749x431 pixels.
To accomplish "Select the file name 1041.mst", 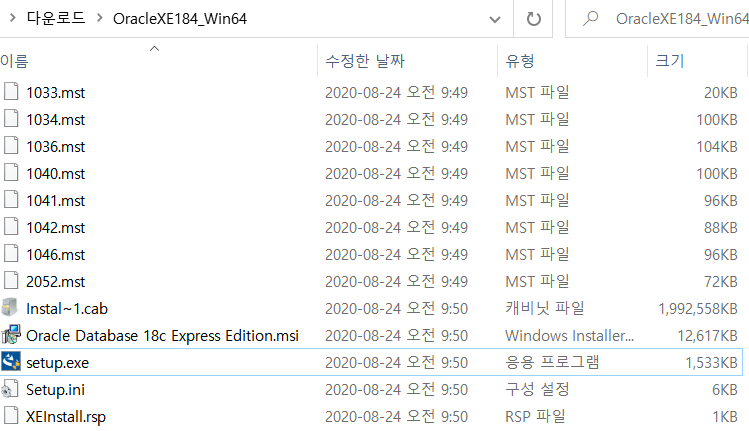I will [x=55, y=200].
